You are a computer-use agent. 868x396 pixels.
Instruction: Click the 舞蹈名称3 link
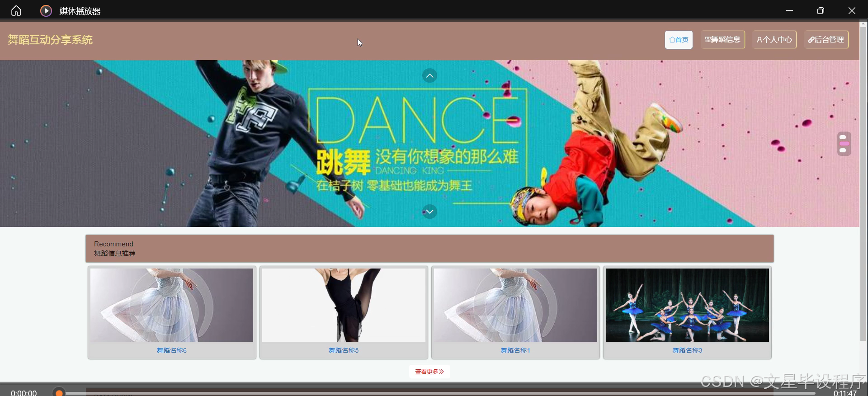point(687,350)
